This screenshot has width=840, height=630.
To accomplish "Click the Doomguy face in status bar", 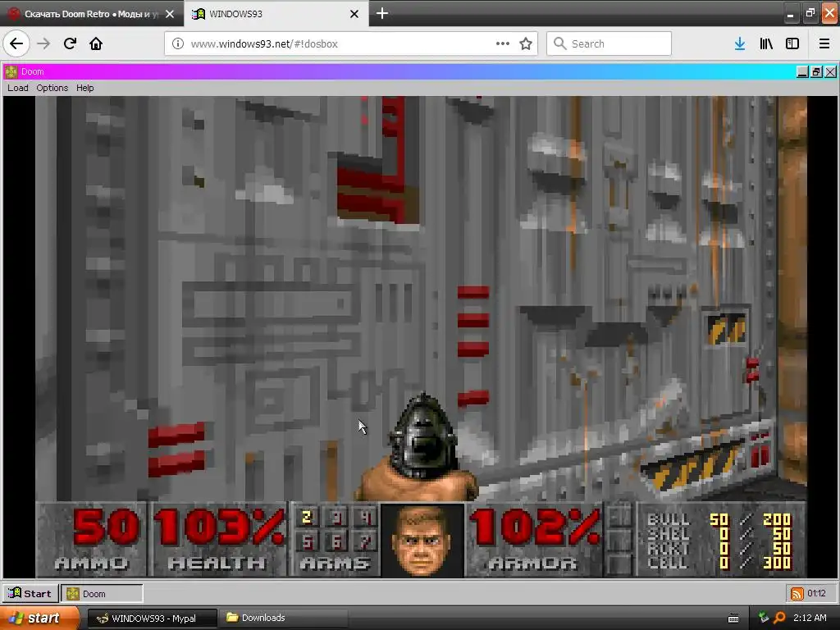I will [x=422, y=540].
